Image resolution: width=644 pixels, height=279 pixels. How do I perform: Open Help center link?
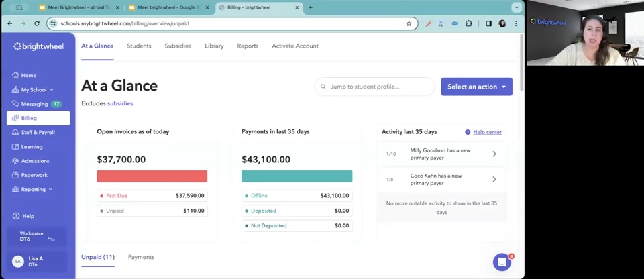(x=487, y=132)
